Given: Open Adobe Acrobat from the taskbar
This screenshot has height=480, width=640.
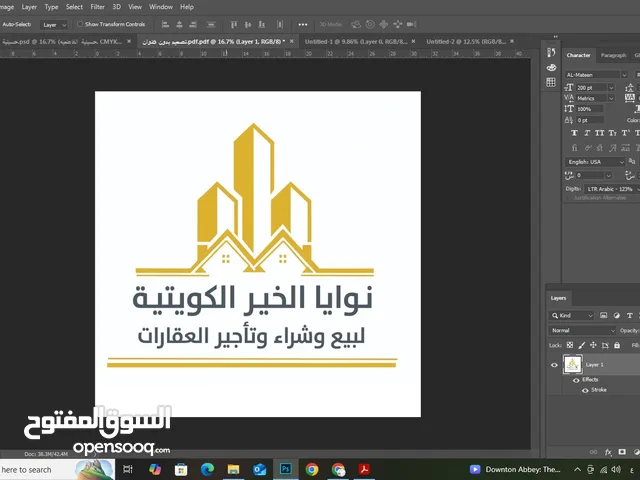Looking at the screenshot, I should (364, 469).
